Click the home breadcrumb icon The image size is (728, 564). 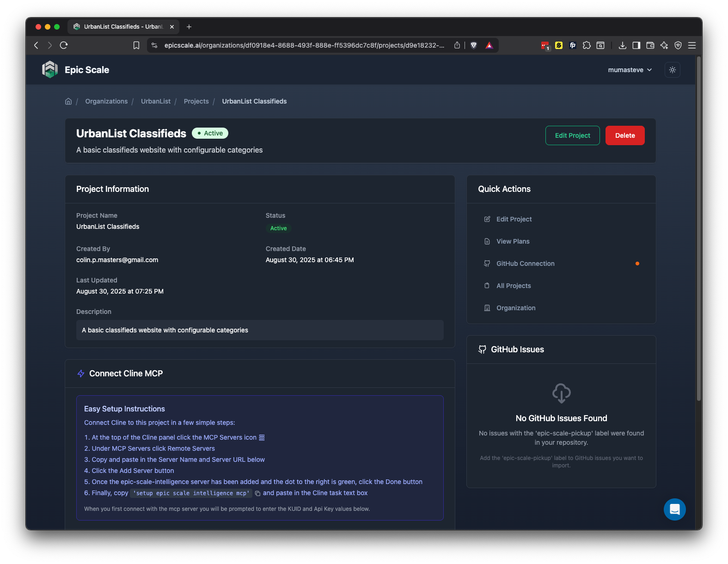coord(68,101)
